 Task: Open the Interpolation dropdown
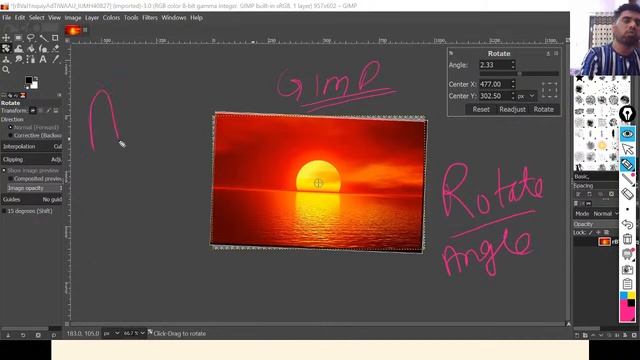[32, 147]
